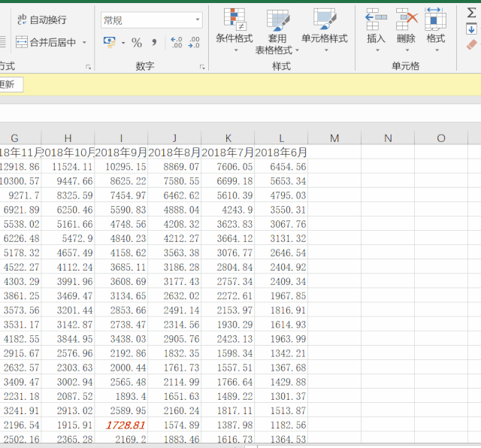Expand the Cell Styles dropdown arrow
Viewport: 481px width, 448px height.
click(326, 50)
